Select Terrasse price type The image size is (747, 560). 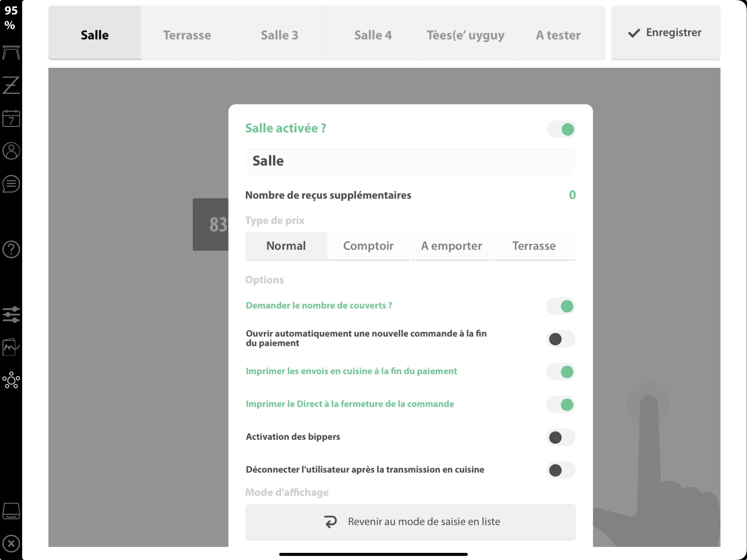tap(534, 246)
